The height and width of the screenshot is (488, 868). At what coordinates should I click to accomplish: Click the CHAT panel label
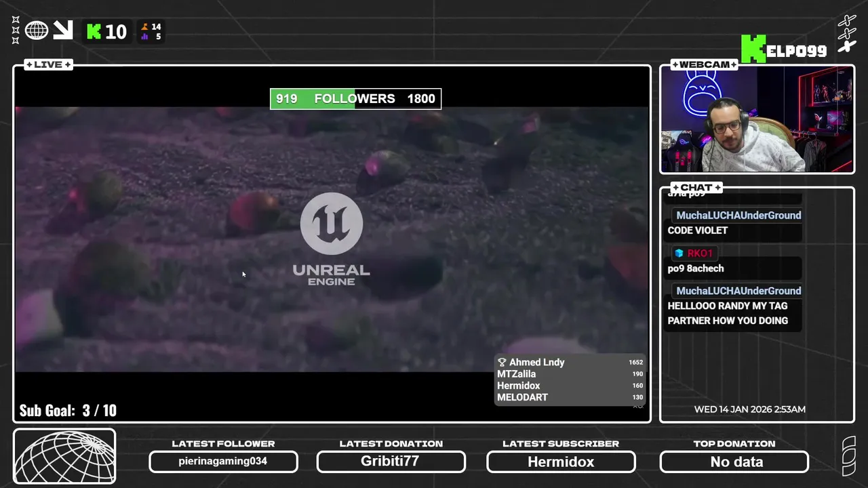(696, 187)
